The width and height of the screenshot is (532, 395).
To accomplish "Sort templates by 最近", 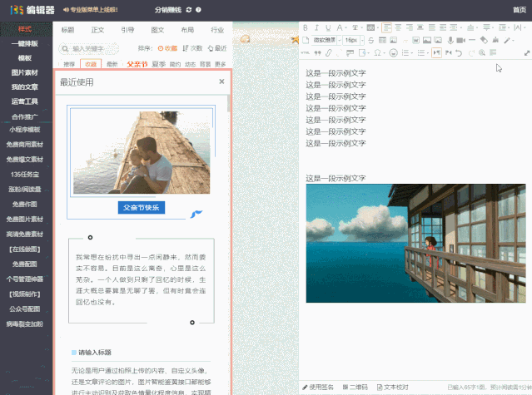I will pyautogui.click(x=216, y=49).
